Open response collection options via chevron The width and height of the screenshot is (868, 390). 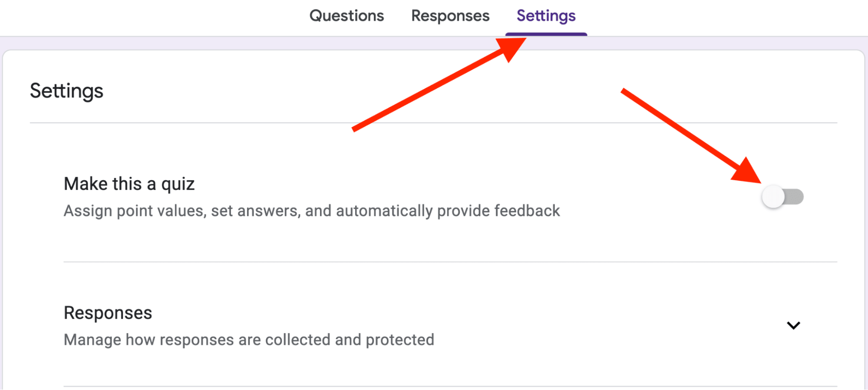tap(793, 326)
